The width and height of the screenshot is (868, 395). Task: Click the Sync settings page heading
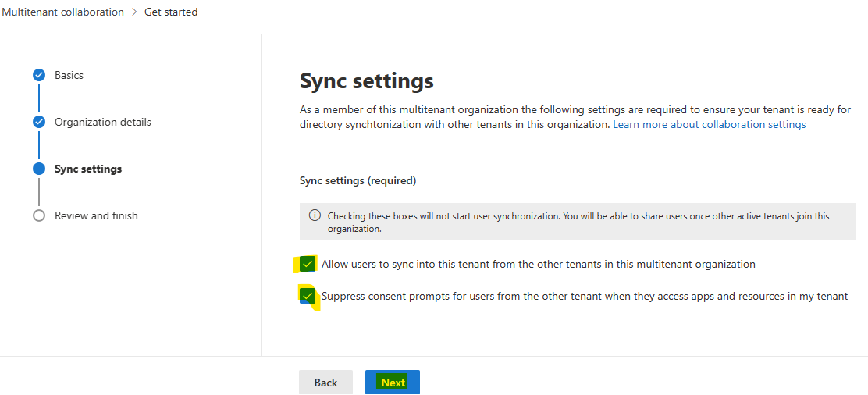pyautogui.click(x=366, y=81)
